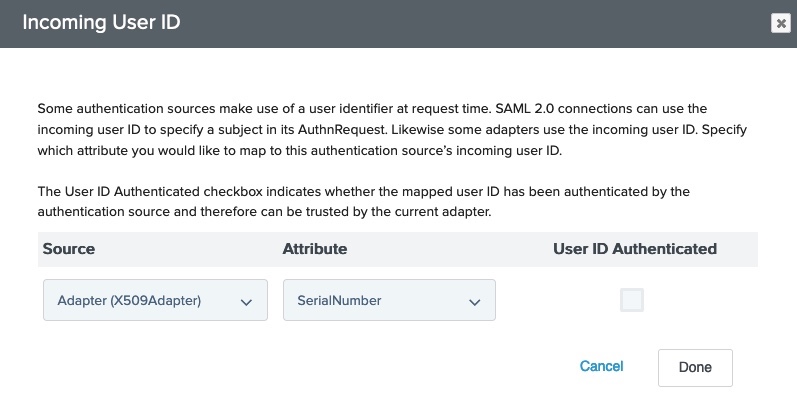Close the Incoming User ID dialog

click(x=780, y=23)
